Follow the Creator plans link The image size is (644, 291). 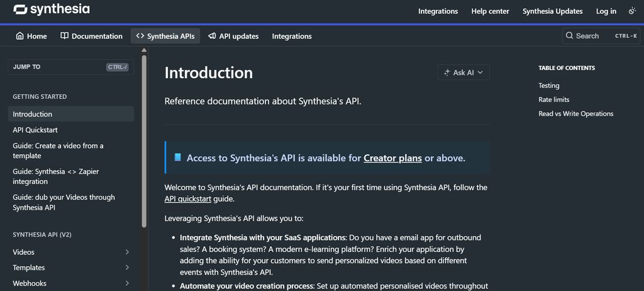pyautogui.click(x=392, y=158)
